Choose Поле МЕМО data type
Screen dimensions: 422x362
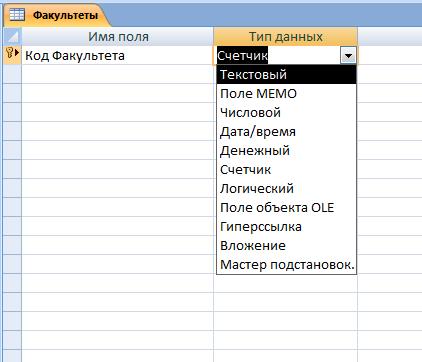tap(286, 93)
